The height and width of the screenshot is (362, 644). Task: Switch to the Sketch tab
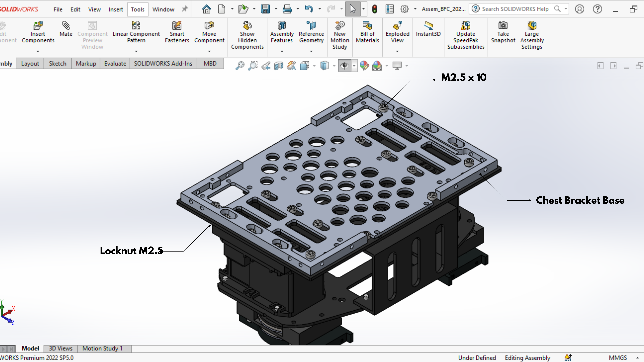(x=58, y=64)
